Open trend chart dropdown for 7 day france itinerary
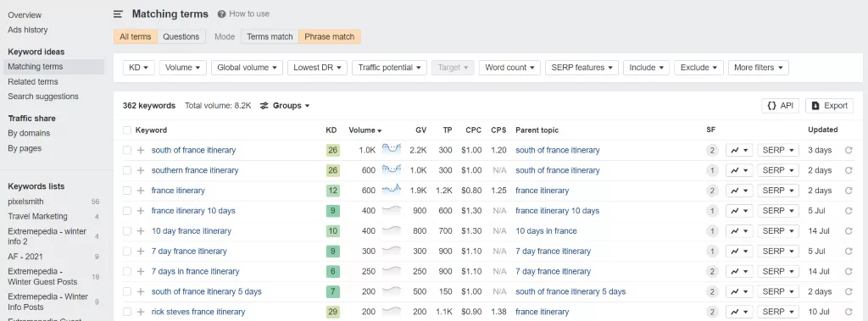Viewport: 868px width, 321px height. pyautogui.click(x=739, y=252)
